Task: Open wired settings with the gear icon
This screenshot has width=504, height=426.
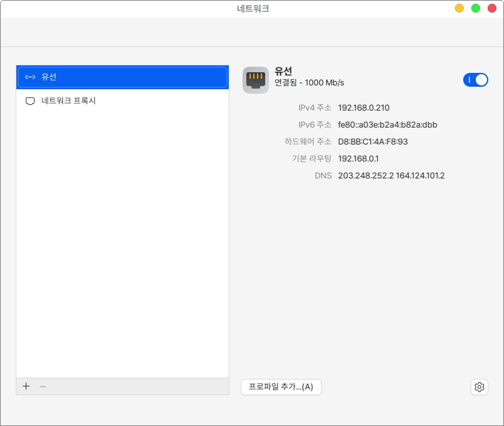Action: click(x=479, y=387)
